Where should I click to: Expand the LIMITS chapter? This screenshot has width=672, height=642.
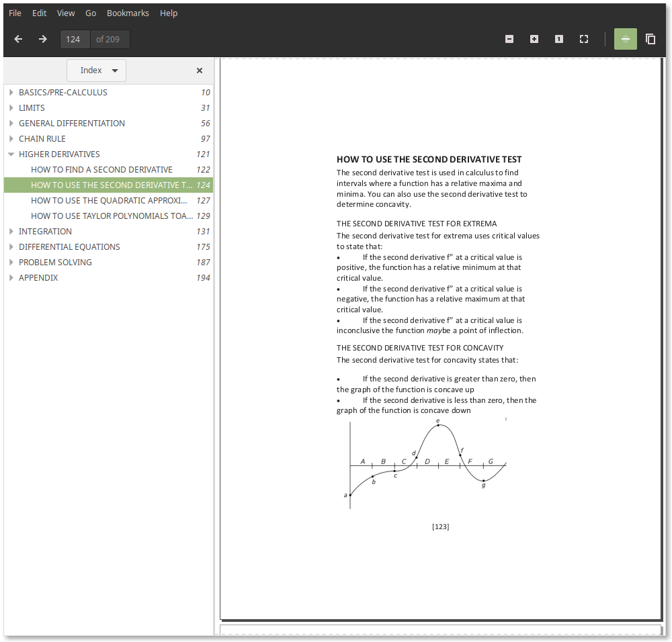click(11, 108)
